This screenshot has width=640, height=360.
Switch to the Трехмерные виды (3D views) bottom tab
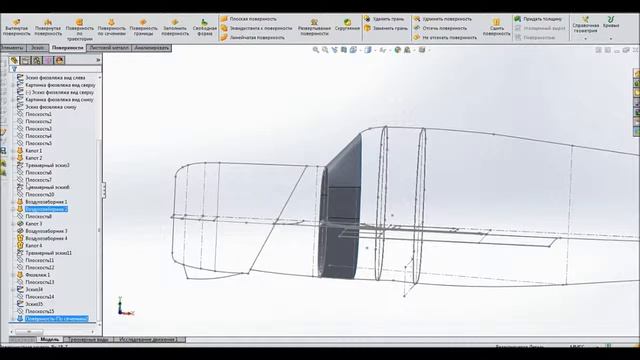[x=89, y=340]
